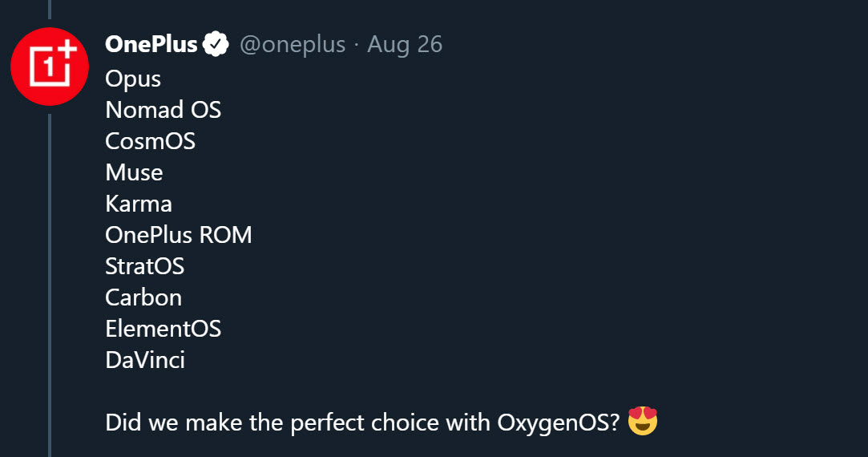
Task: Click the thread line above the OnePlus avatar
Action: pos(50,10)
